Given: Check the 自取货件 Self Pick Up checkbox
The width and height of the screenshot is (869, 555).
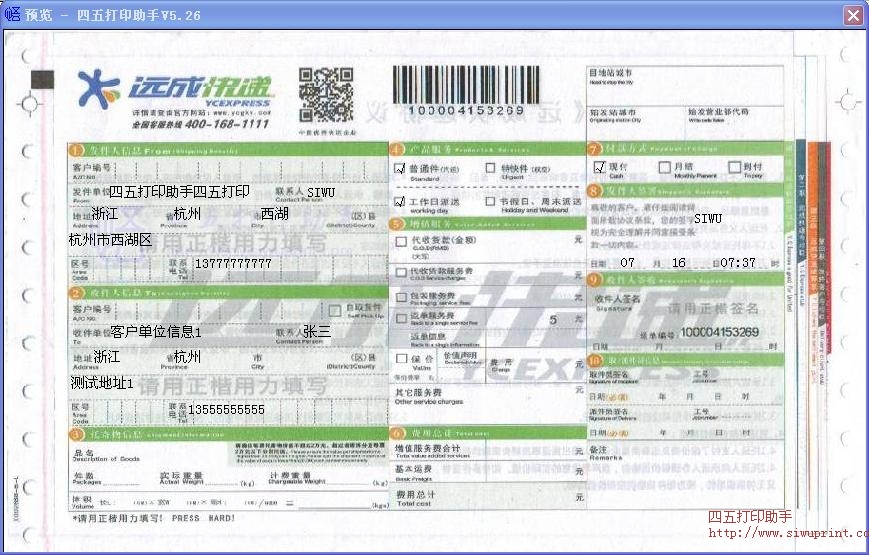Looking at the screenshot, I should coord(336,310).
